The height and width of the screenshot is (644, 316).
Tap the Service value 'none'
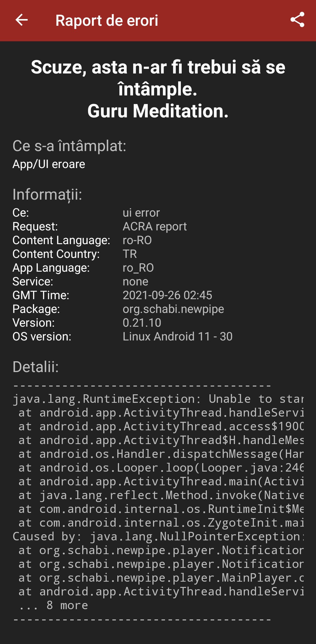click(135, 281)
